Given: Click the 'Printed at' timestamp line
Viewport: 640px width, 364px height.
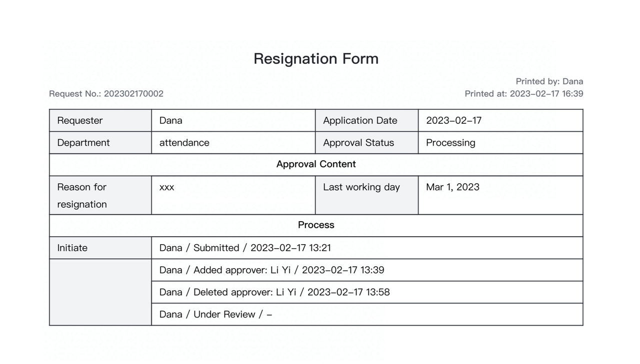Looking at the screenshot, I should [x=523, y=94].
